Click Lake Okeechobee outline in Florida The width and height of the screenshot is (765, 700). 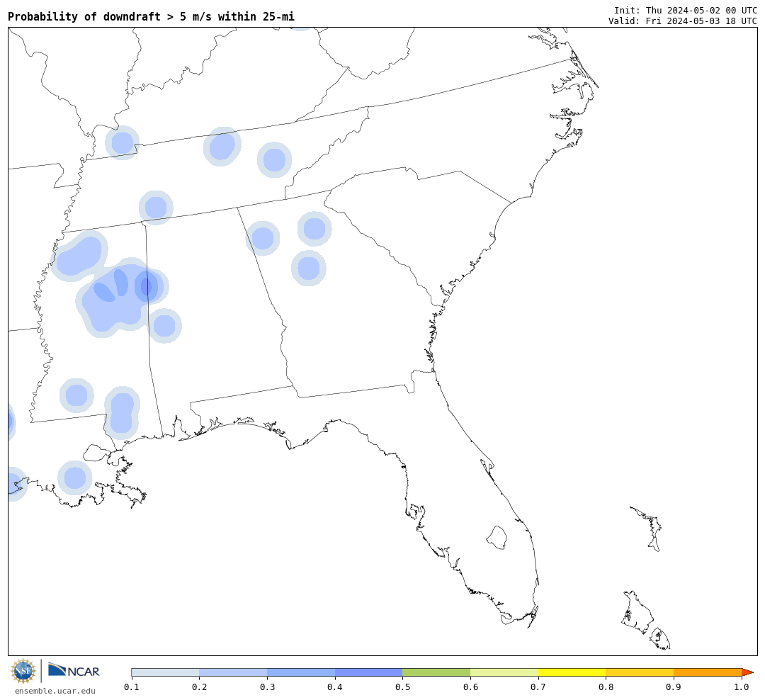[497, 538]
